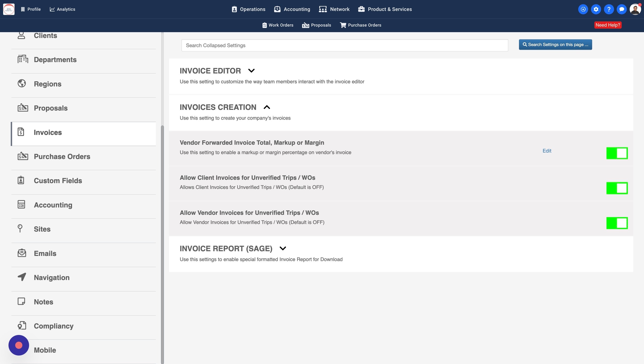Select the Compliancy label in the sidebar
The image size is (644, 364).
pyautogui.click(x=54, y=326)
